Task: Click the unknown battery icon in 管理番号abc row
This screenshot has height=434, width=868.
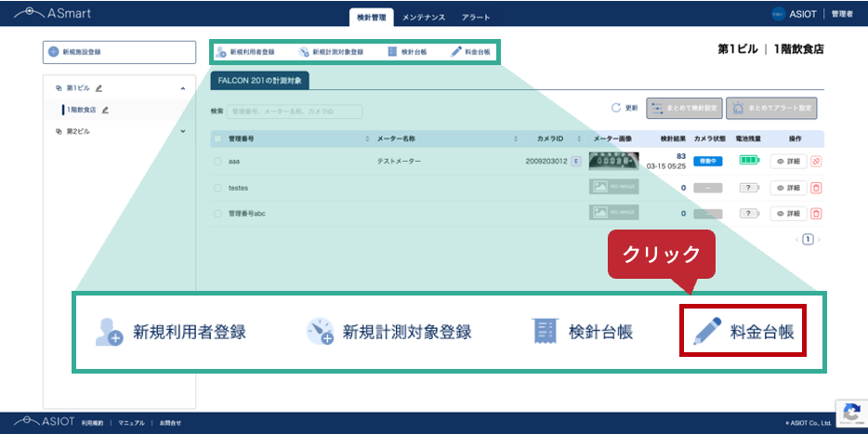Action: pyautogui.click(x=750, y=213)
